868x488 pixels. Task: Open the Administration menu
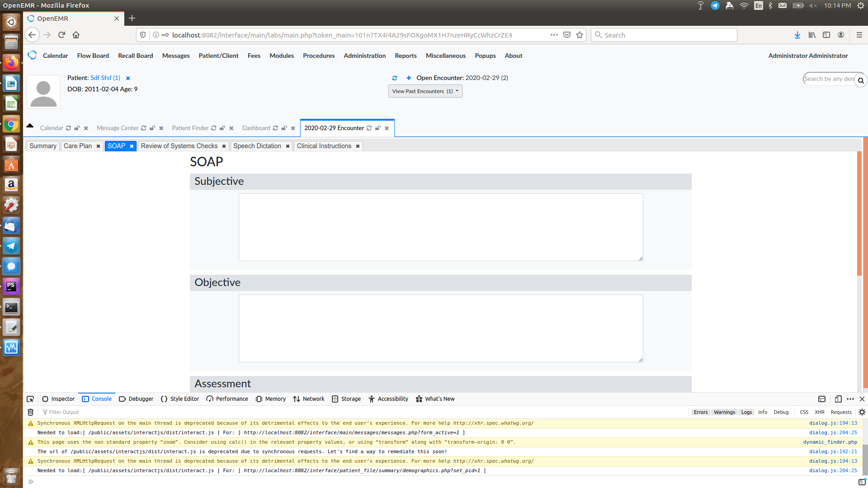tap(364, 56)
